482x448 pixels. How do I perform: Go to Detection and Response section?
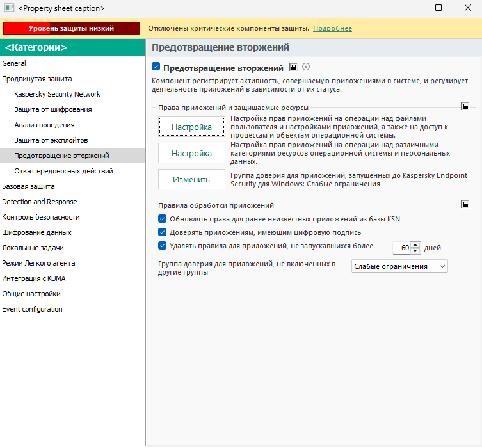pyautogui.click(x=39, y=202)
